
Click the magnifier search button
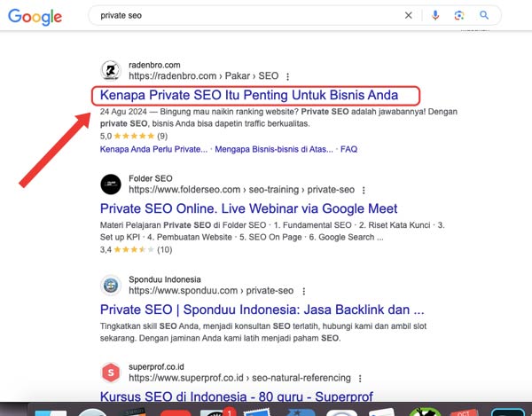(484, 15)
